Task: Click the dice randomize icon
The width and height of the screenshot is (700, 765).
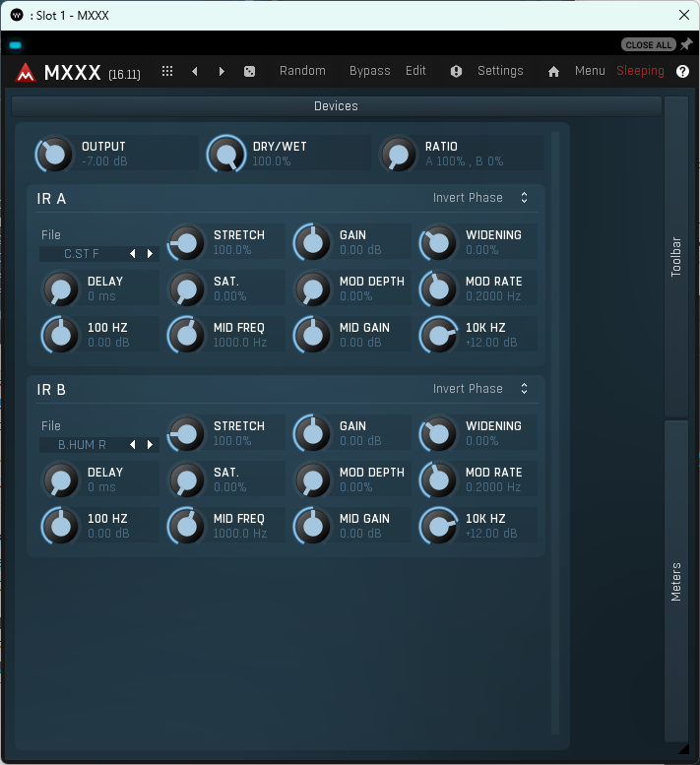Action: point(249,72)
